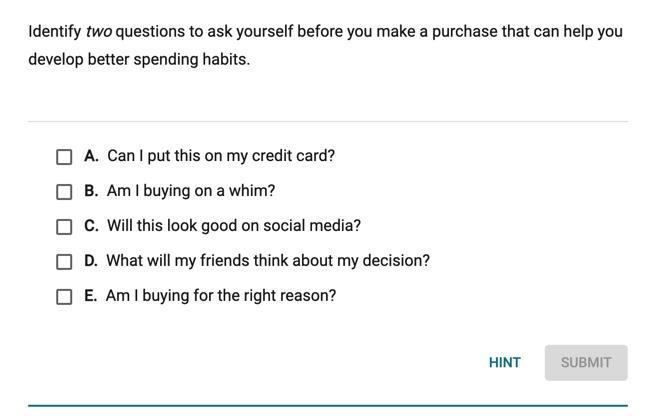The height and width of the screenshot is (416, 660).
Task: Click the bold letter "B." label
Action: click(x=91, y=191)
